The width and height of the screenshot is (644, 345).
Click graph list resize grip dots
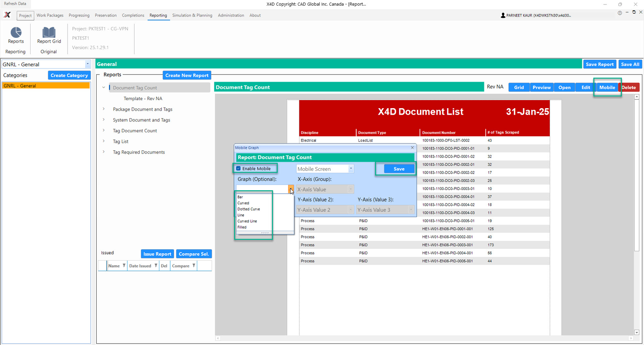tap(265, 233)
